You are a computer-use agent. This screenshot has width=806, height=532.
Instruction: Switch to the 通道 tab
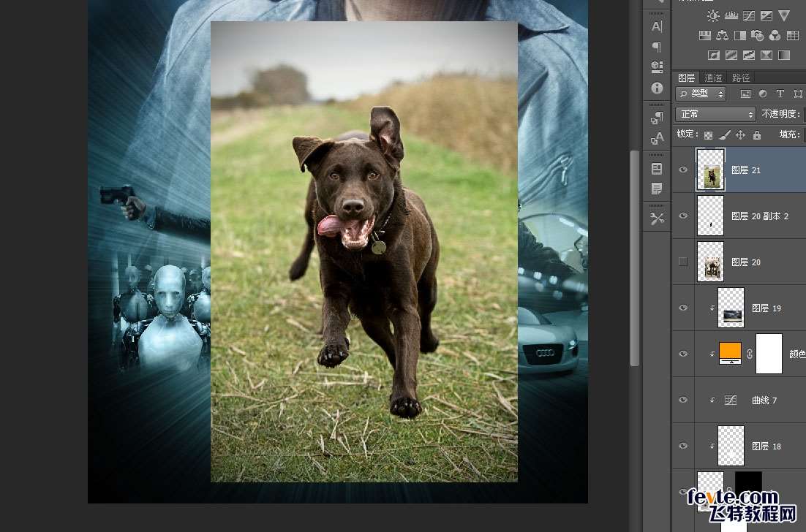coord(713,77)
